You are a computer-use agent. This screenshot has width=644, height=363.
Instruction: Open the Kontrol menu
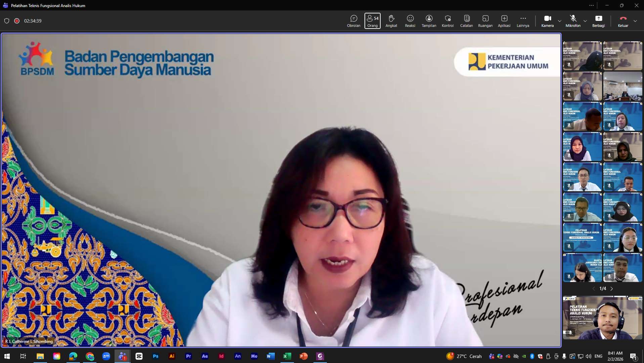447,21
